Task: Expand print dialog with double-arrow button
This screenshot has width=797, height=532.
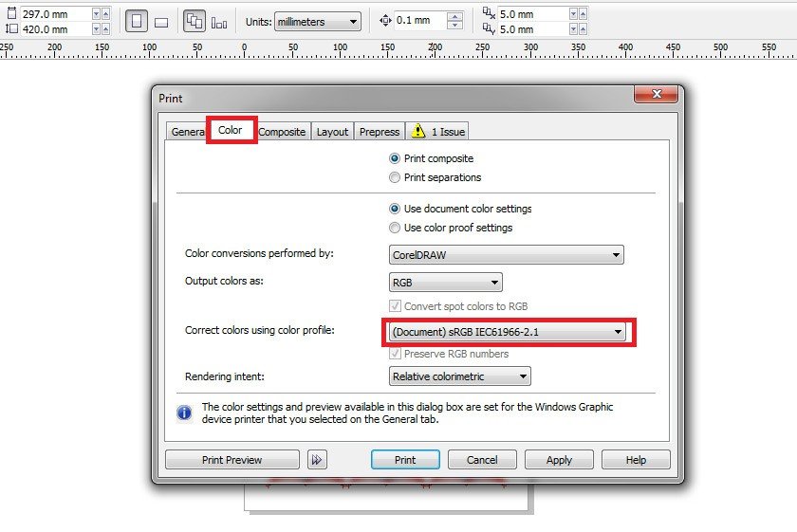Action: (317, 460)
